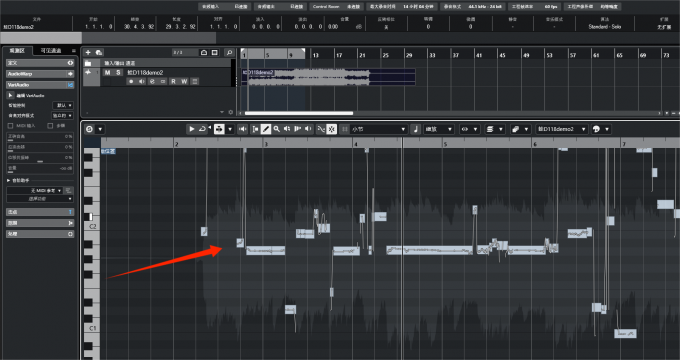This screenshot has height=360, width=680.
Task: Start audition playback in sample editor
Action: 191,129
